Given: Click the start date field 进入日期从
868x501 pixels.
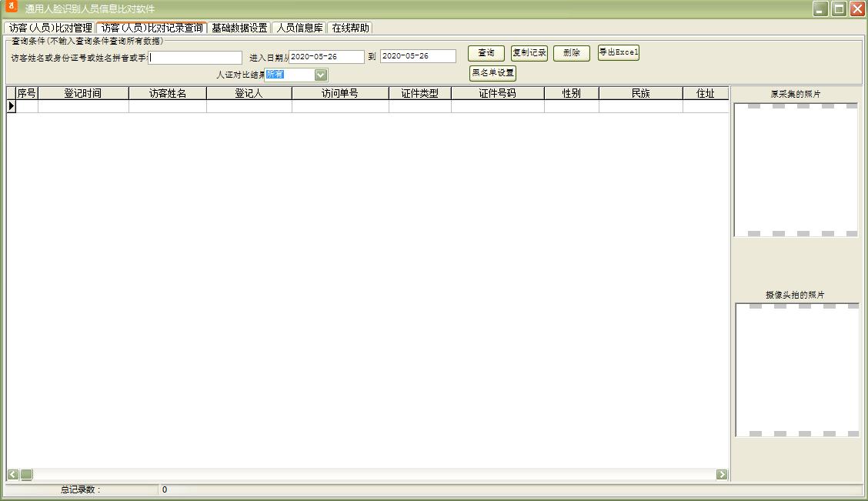Looking at the screenshot, I should [326, 56].
